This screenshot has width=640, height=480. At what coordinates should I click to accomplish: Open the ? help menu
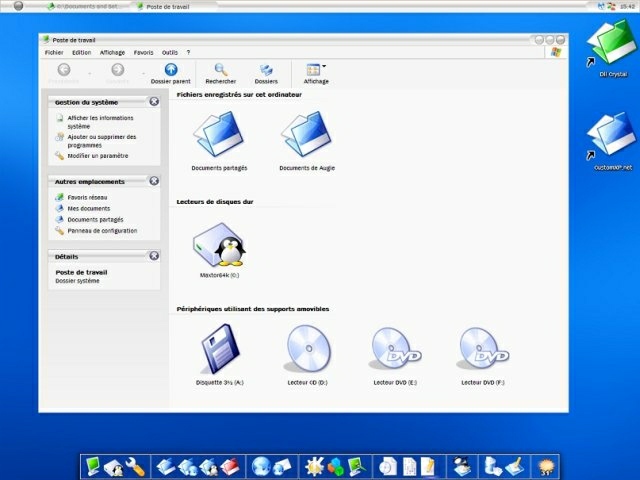point(188,53)
